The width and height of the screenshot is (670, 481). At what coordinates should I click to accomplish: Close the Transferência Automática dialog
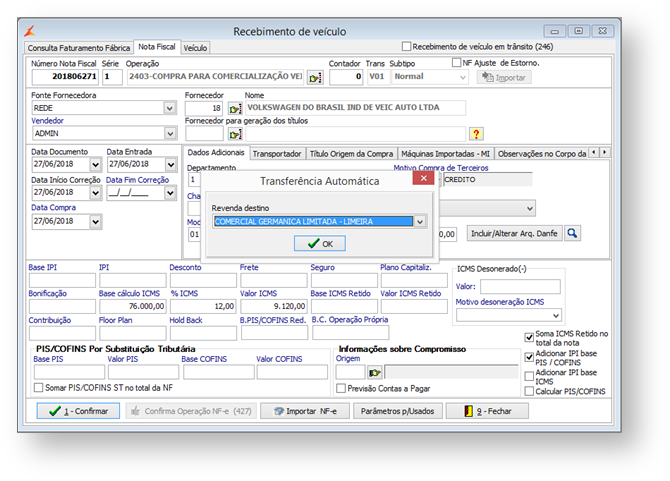coord(423,178)
